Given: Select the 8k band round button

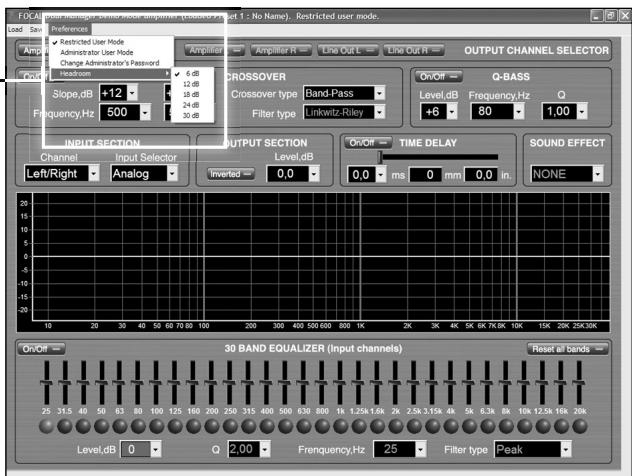Looking at the screenshot, I should point(506,426).
